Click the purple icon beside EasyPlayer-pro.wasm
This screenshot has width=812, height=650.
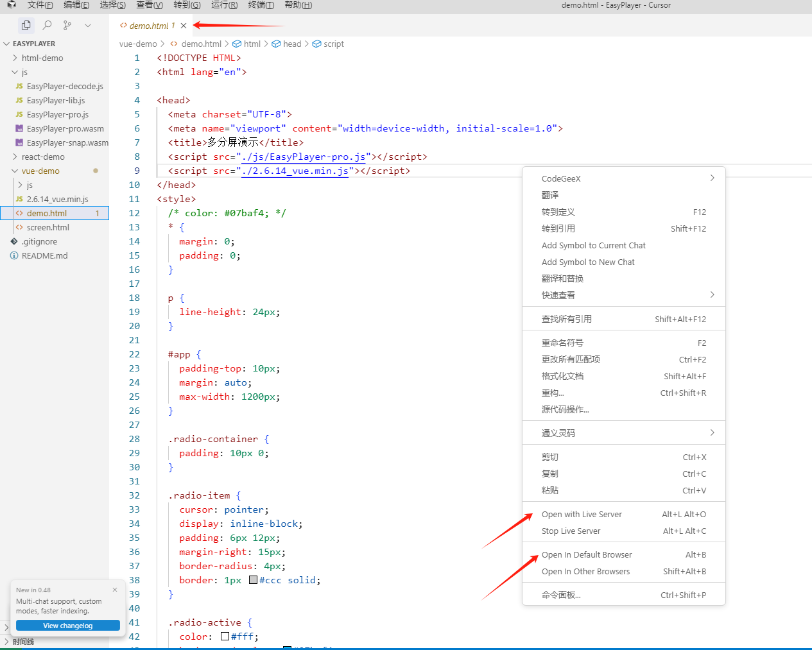(x=19, y=128)
